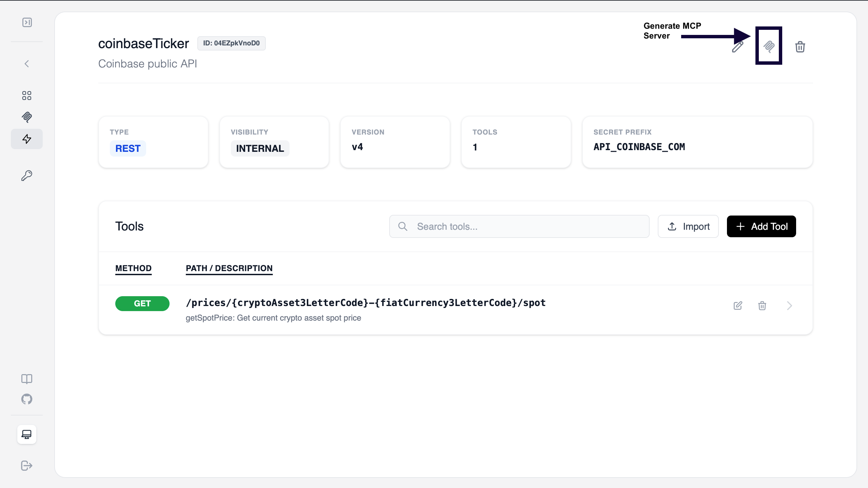
Task: Click the MCP paperclip icon in sidebar
Action: pos(27,117)
